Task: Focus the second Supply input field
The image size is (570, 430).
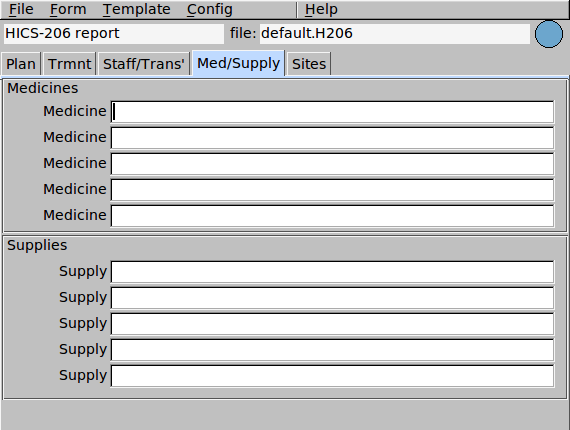Action: point(332,298)
